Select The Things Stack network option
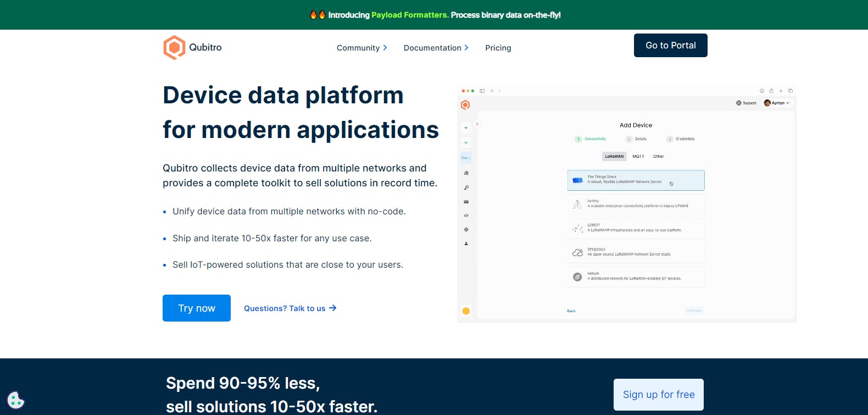Image resolution: width=868 pixels, height=415 pixels. [636, 180]
